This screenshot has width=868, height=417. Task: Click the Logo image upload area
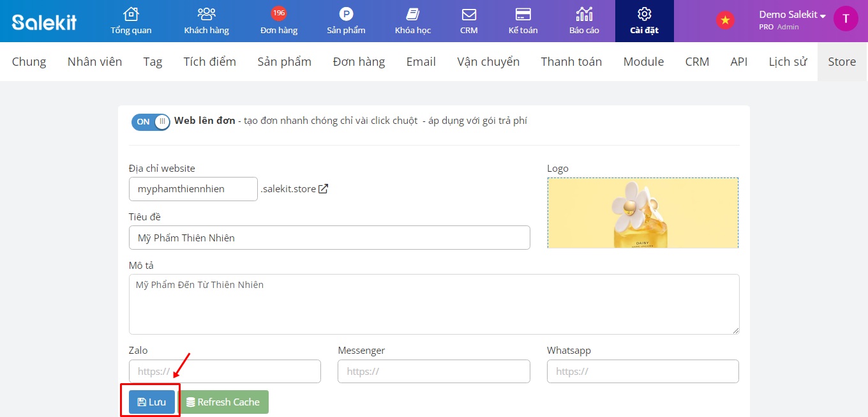pyautogui.click(x=643, y=213)
